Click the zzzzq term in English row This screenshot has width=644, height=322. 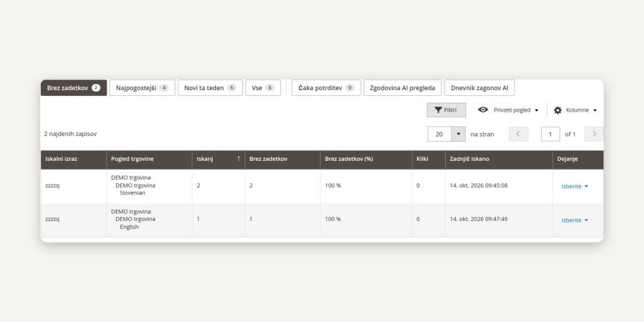pos(52,220)
